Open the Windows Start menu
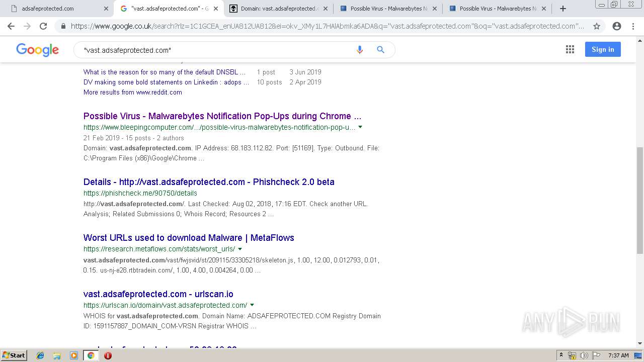The image size is (644, 362). click(x=14, y=355)
